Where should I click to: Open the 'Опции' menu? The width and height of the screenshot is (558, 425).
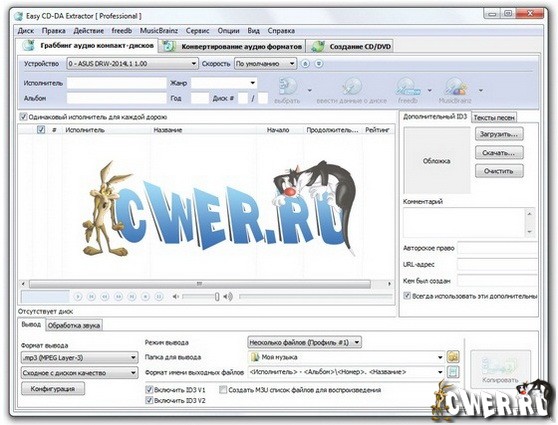228,31
